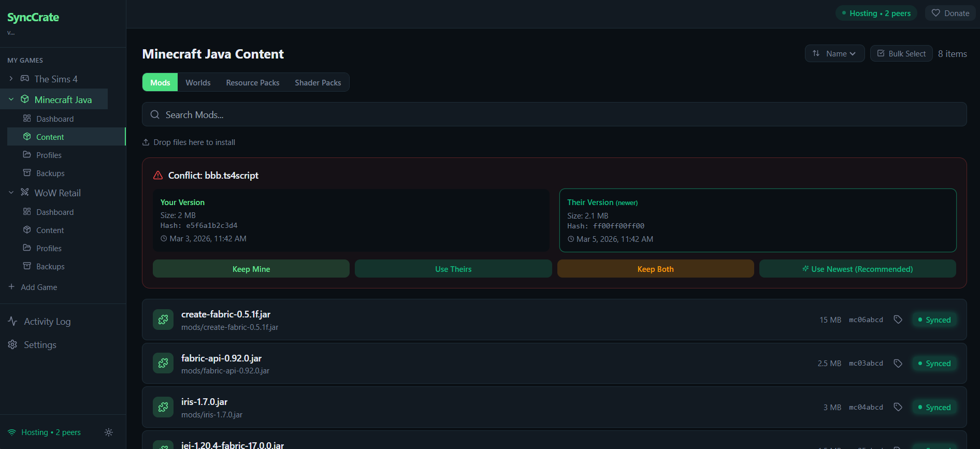Switch to the Shader Packs tab

point(318,83)
